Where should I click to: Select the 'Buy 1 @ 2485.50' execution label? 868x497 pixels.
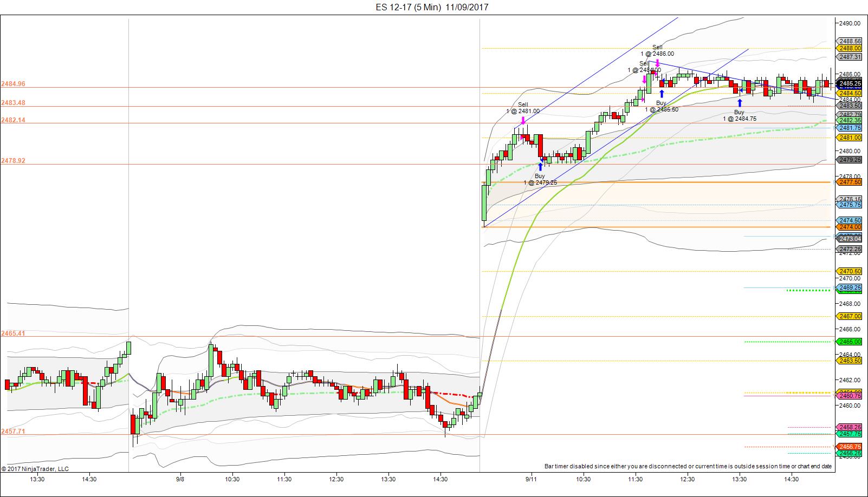click(662, 106)
